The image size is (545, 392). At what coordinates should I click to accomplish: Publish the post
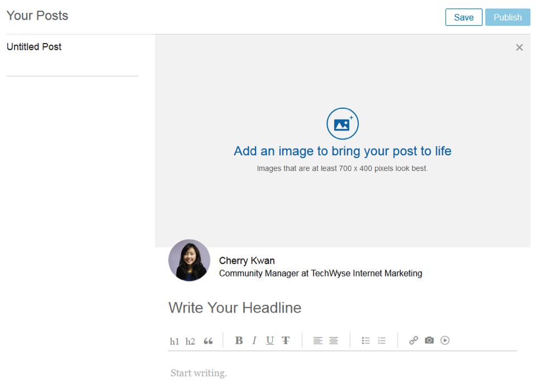[508, 17]
